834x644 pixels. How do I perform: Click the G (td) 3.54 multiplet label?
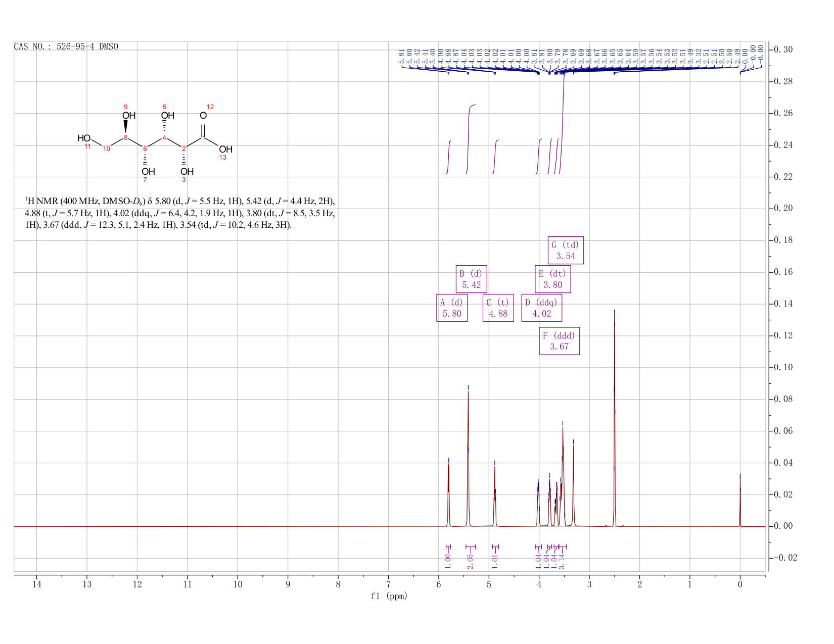click(x=566, y=251)
